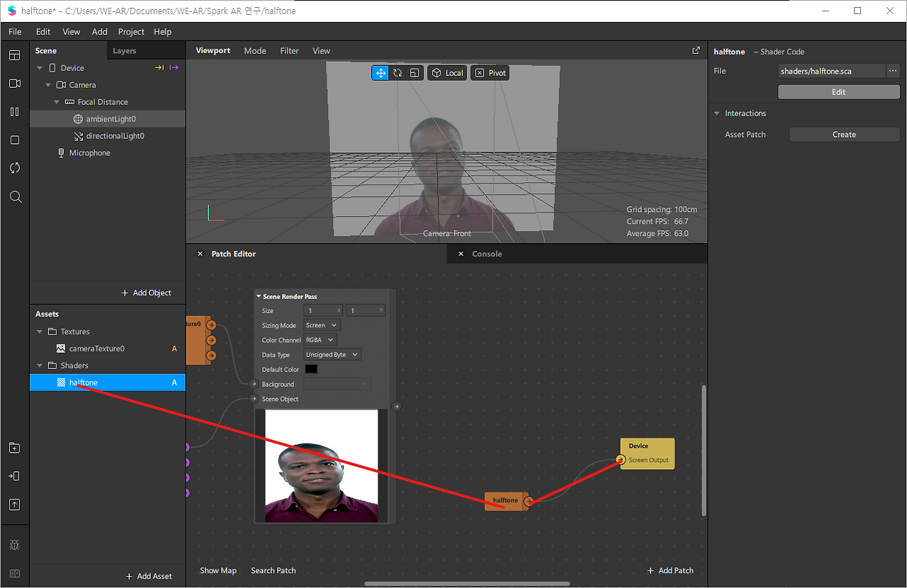Viewport: 907px width, 588px height.
Task: Click the Patch Editor vertical scrollbar
Action: tap(704, 450)
